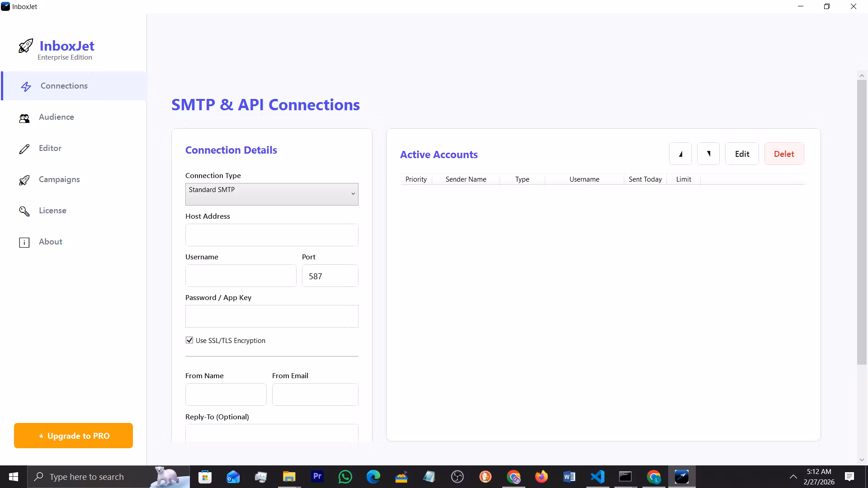Click the Enterprise Edition label
This screenshot has width=868, height=488.
pos(65,57)
